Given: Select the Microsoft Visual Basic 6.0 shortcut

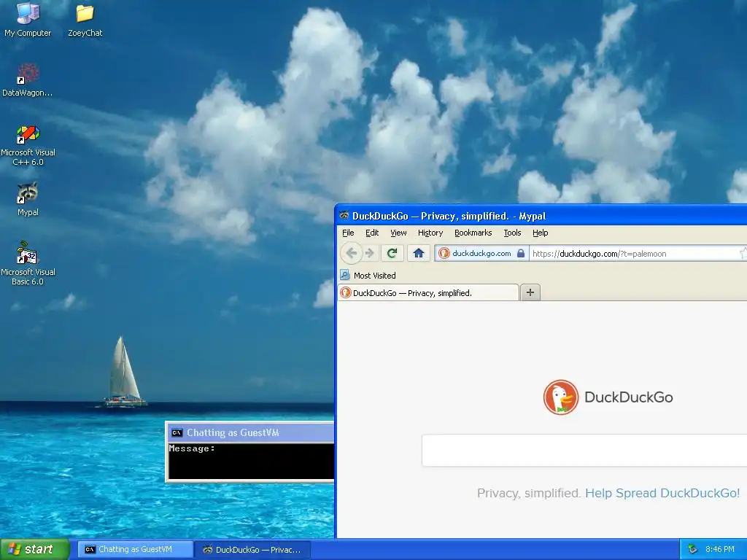Looking at the screenshot, I should point(28,263).
